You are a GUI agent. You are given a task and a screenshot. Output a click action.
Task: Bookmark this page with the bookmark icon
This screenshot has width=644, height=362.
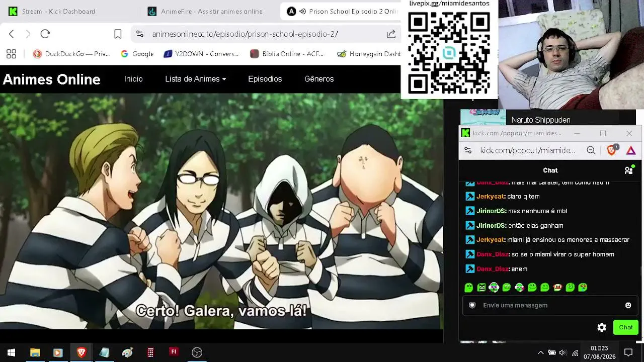[x=118, y=34]
